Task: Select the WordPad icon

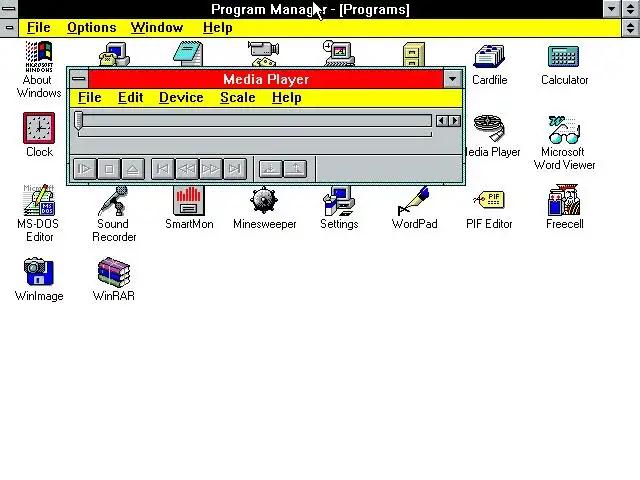Action: (413, 201)
